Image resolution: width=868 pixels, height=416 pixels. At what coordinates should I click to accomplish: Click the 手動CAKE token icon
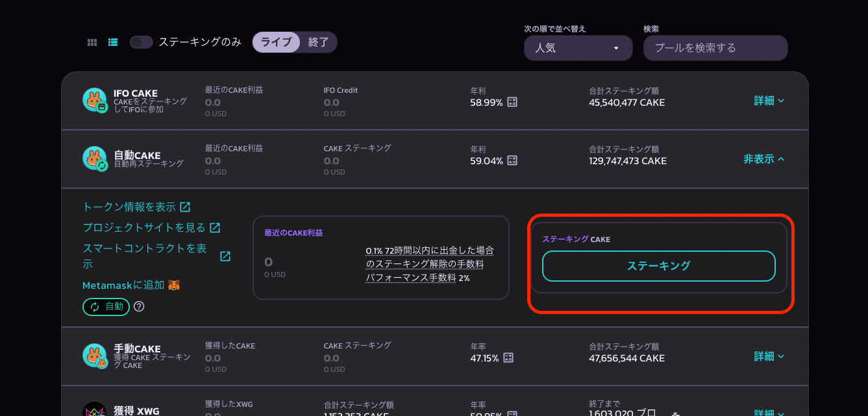[95, 356]
